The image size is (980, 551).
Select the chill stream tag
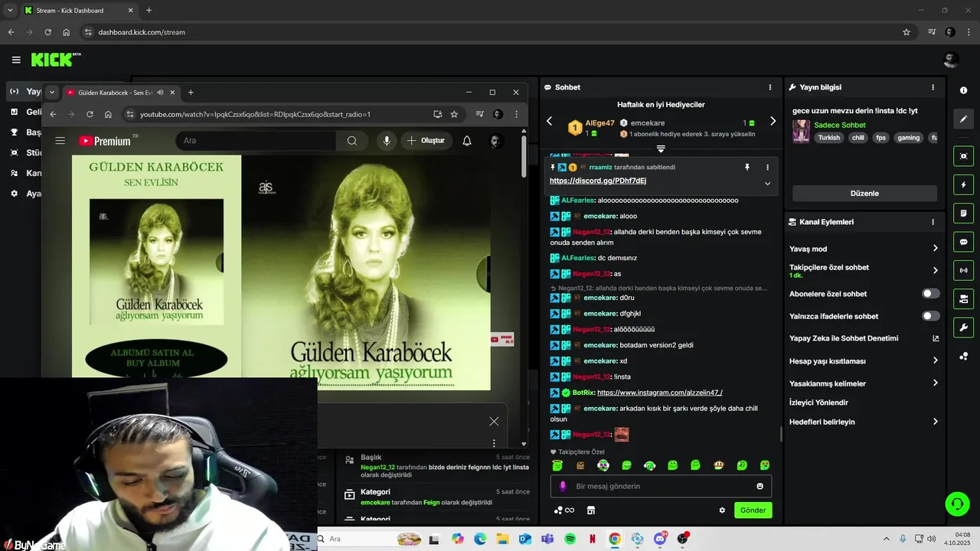(x=857, y=138)
